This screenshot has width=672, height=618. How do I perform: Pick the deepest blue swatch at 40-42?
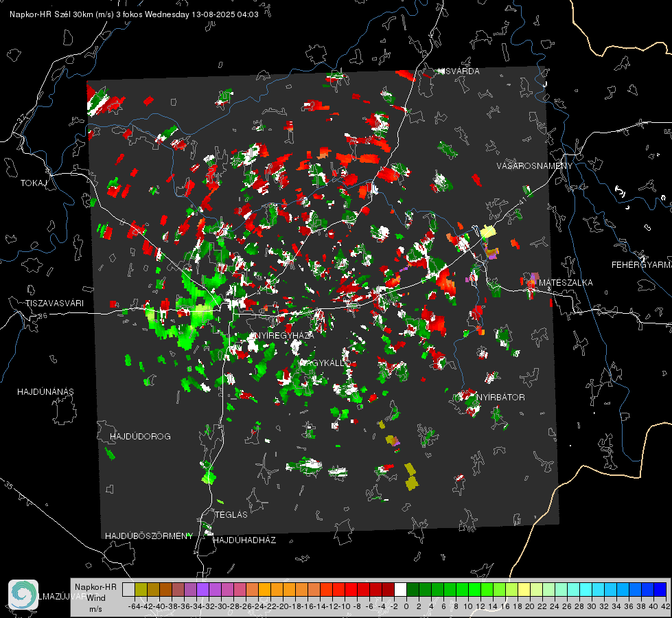click(x=660, y=589)
